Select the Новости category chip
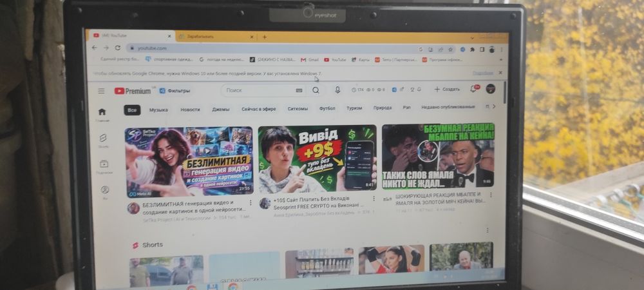644x290 pixels. pos(190,110)
